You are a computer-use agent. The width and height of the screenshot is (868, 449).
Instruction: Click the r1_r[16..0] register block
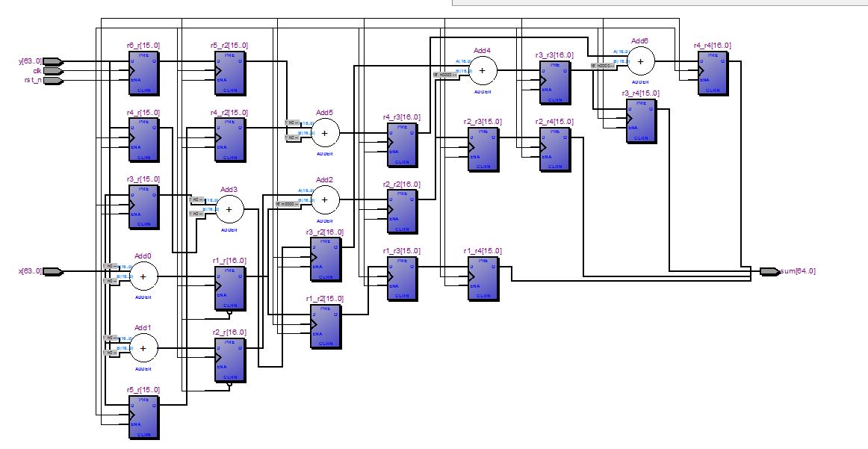[x=230, y=288]
